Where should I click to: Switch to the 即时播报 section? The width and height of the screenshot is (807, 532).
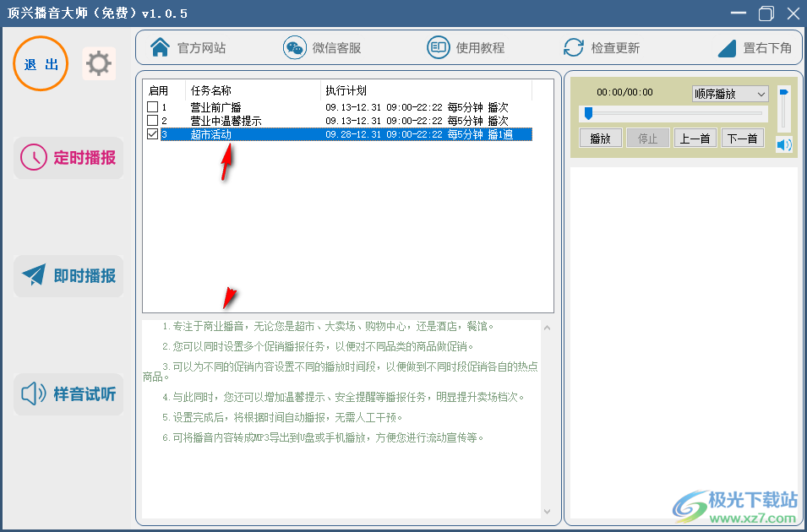click(68, 276)
